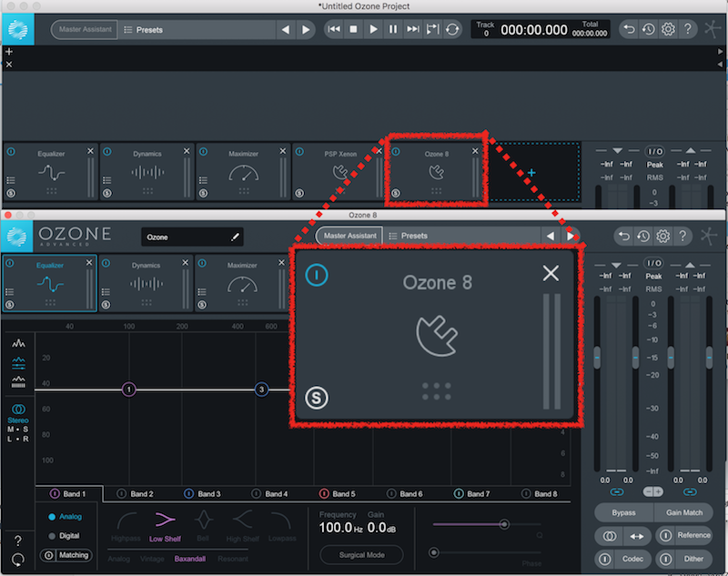728x576 pixels.
Task: Choose the Highpass filter shape
Action: (x=126, y=526)
